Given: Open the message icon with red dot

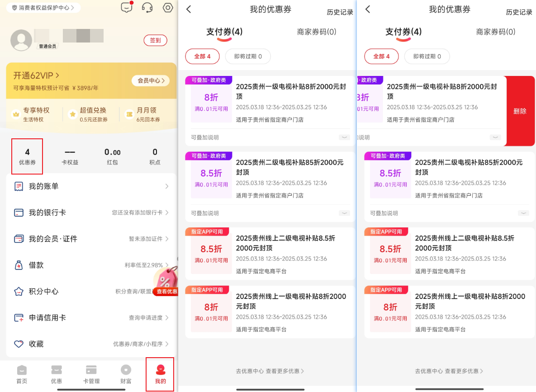Looking at the screenshot, I should [x=127, y=7].
